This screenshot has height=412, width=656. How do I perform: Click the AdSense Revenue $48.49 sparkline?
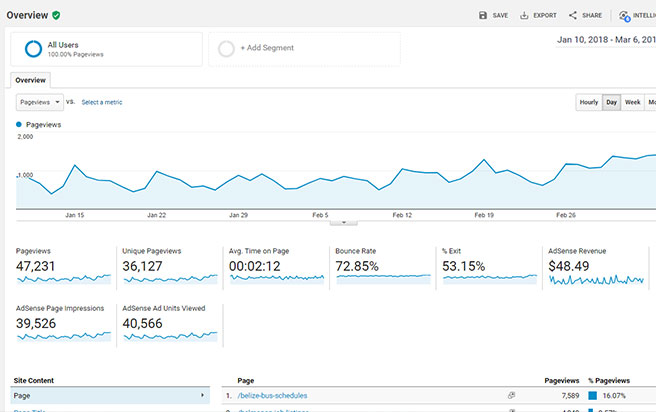click(x=596, y=280)
